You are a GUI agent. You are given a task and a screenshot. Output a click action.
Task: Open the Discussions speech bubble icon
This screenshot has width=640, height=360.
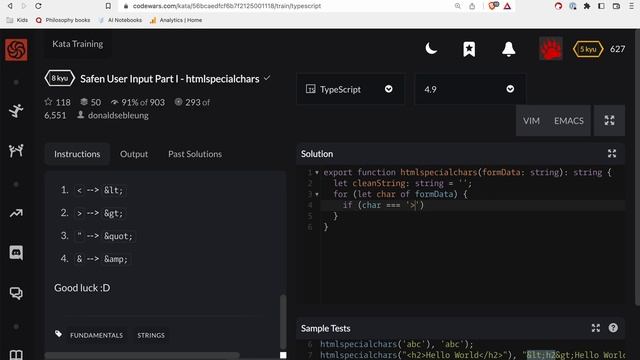16,293
